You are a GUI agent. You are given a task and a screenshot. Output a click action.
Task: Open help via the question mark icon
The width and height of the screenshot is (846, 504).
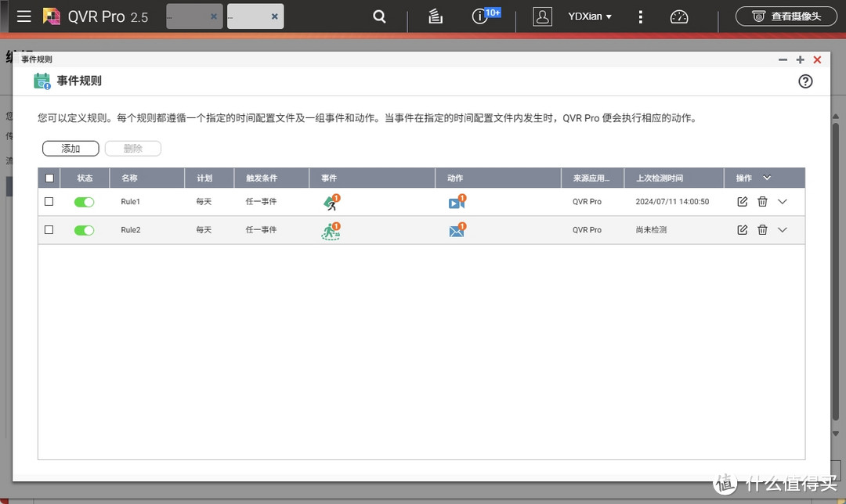pyautogui.click(x=805, y=81)
